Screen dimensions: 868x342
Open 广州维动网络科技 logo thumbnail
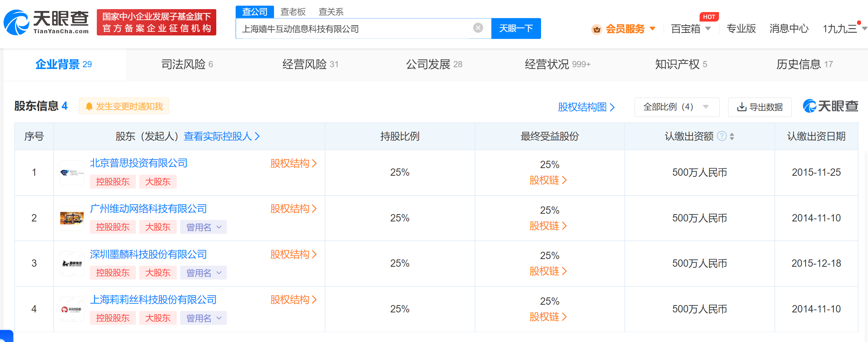tap(72, 218)
